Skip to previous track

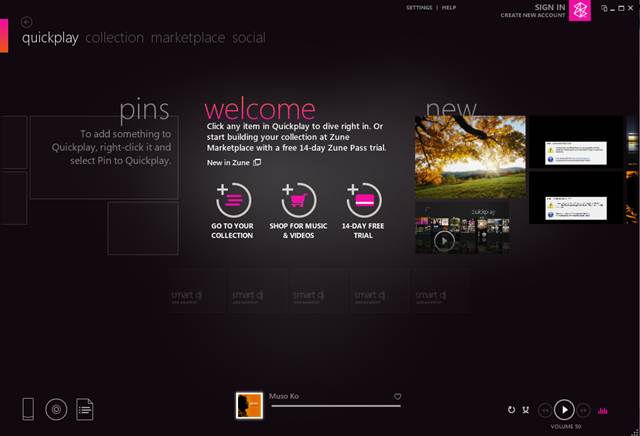click(545, 410)
